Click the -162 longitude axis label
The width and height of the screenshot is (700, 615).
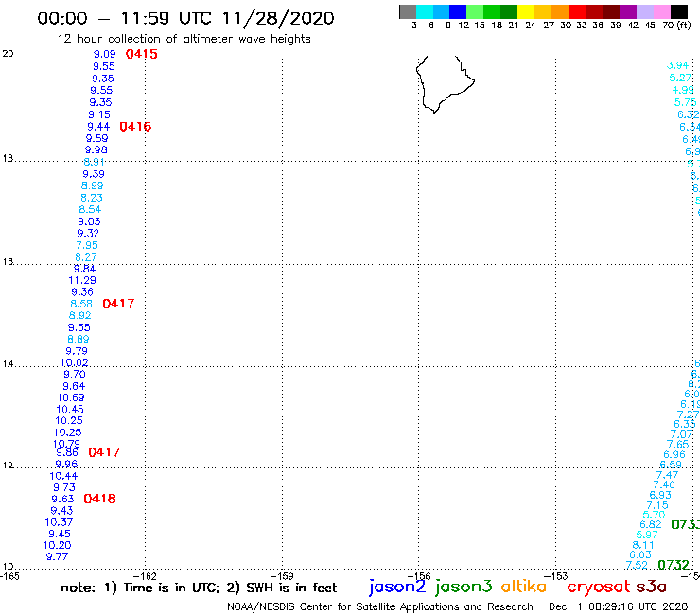coord(145,576)
